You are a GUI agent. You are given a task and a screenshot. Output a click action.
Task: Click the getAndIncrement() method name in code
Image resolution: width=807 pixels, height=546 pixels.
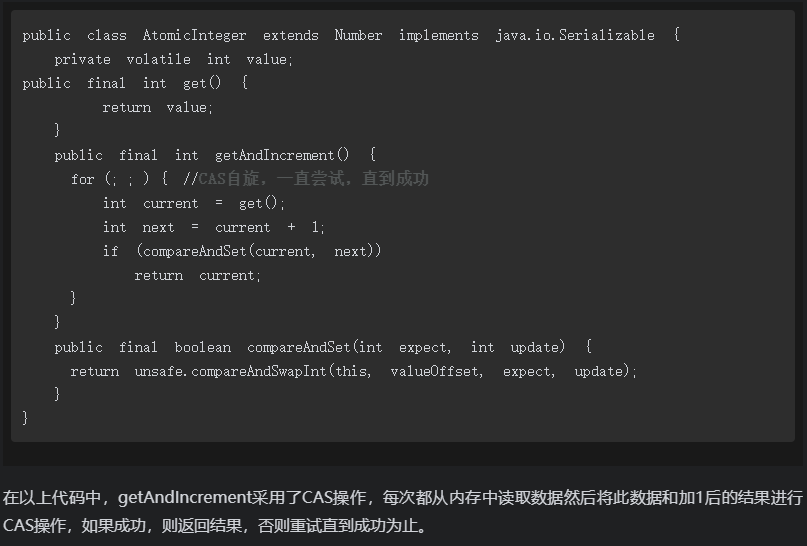pyautogui.click(x=282, y=155)
